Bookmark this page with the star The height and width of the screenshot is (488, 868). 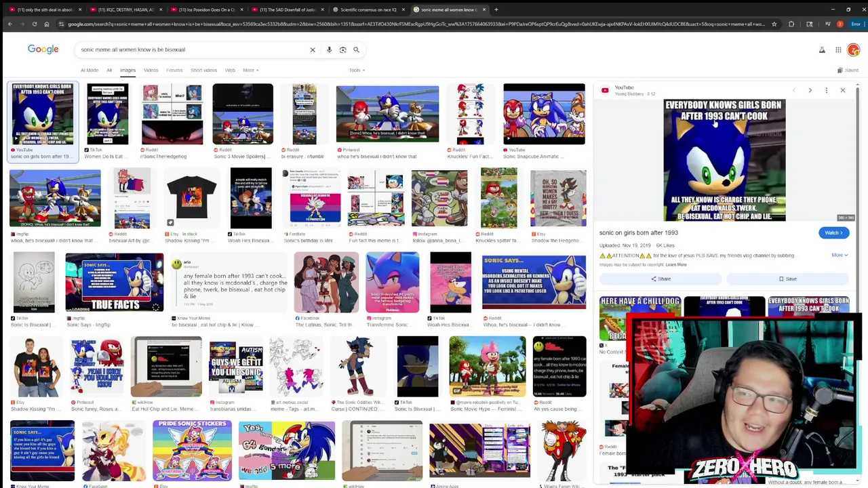click(774, 24)
